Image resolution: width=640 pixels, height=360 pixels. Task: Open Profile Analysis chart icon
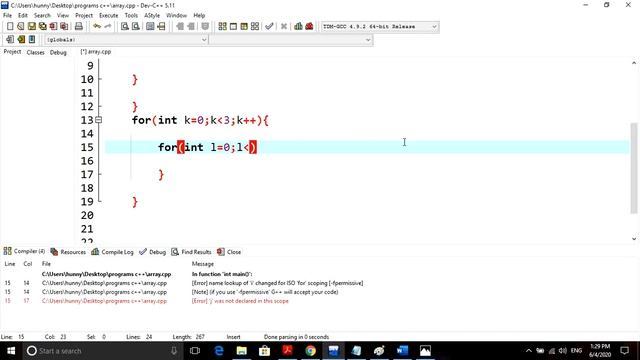coord(298,26)
